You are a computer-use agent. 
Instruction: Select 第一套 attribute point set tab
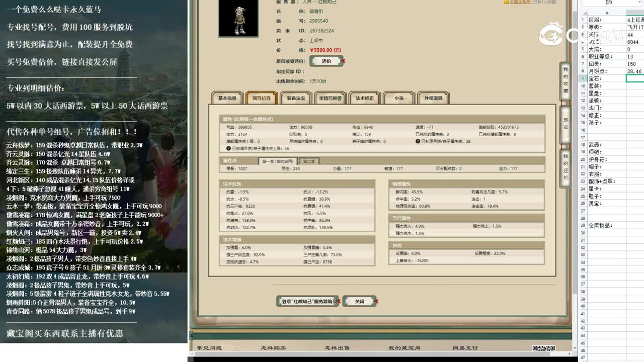[277, 161]
